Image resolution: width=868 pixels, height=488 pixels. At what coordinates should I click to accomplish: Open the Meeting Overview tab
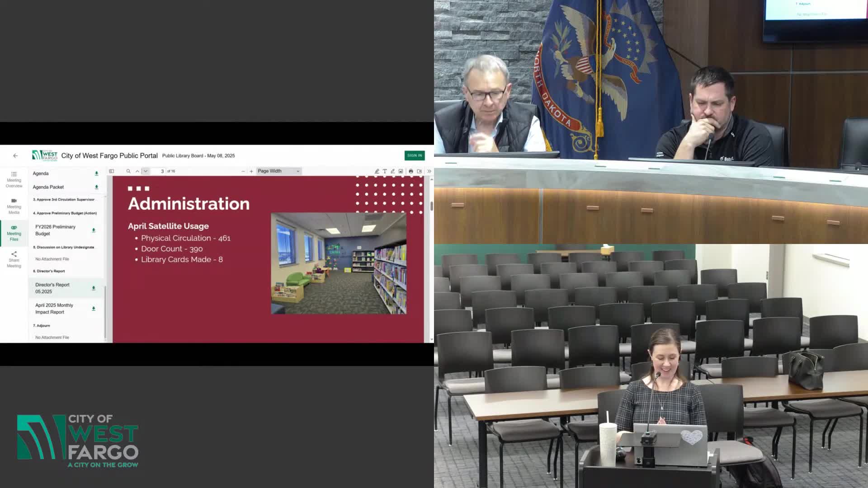(x=14, y=179)
